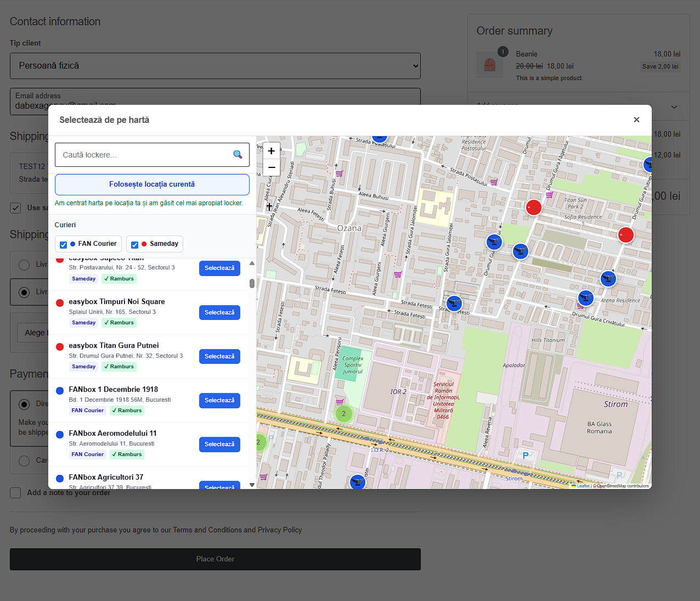
Task: Click 'easybox Timpuri Noi Square' list title
Action: click(x=117, y=302)
